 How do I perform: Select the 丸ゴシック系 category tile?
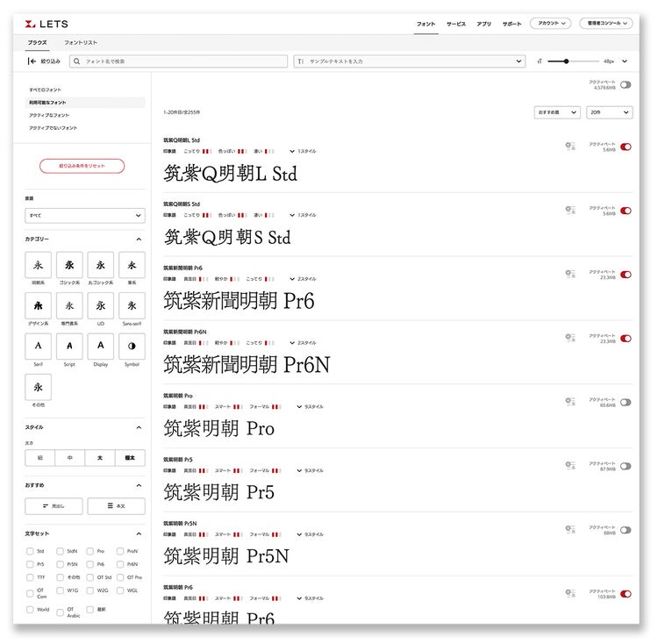coord(101,265)
